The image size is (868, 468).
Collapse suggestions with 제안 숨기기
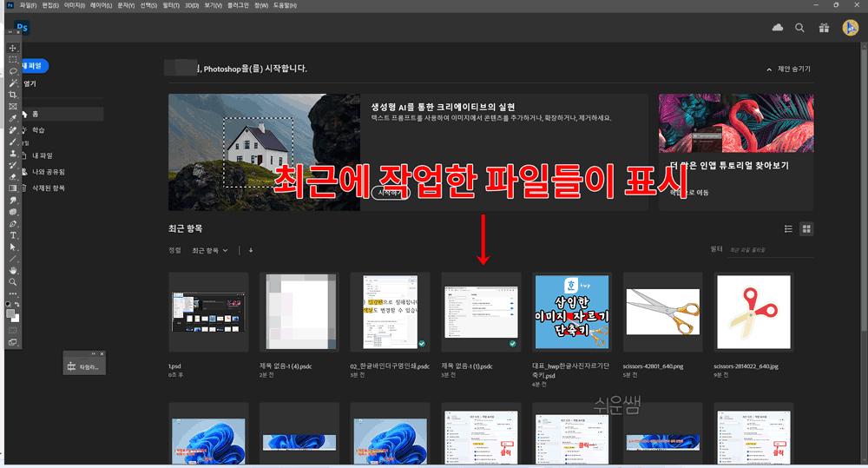789,69
